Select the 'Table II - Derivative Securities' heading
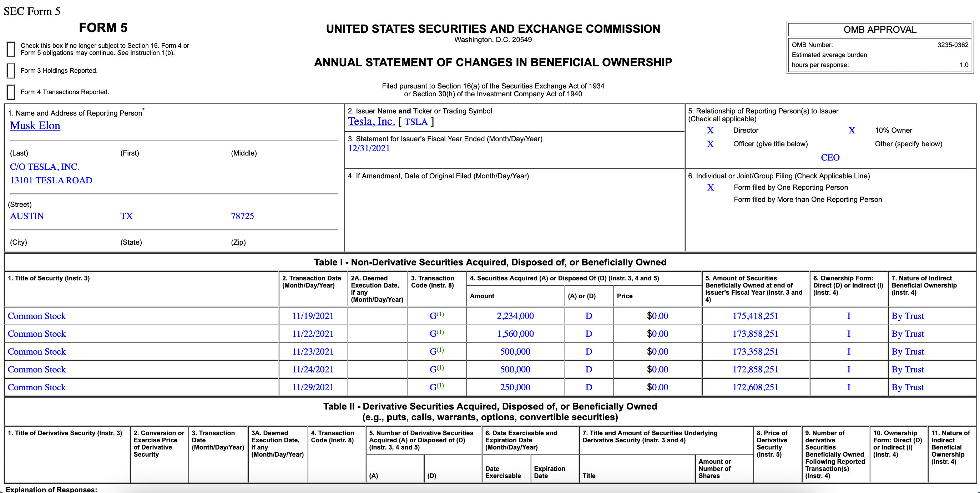Image resolution: width=980 pixels, height=493 pixels. (x=490, y=407)
